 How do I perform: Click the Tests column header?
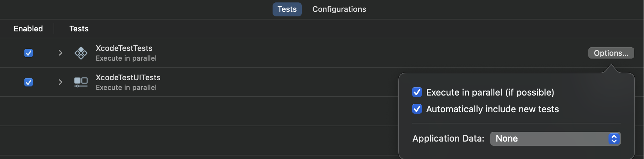[x=79, y=29]
